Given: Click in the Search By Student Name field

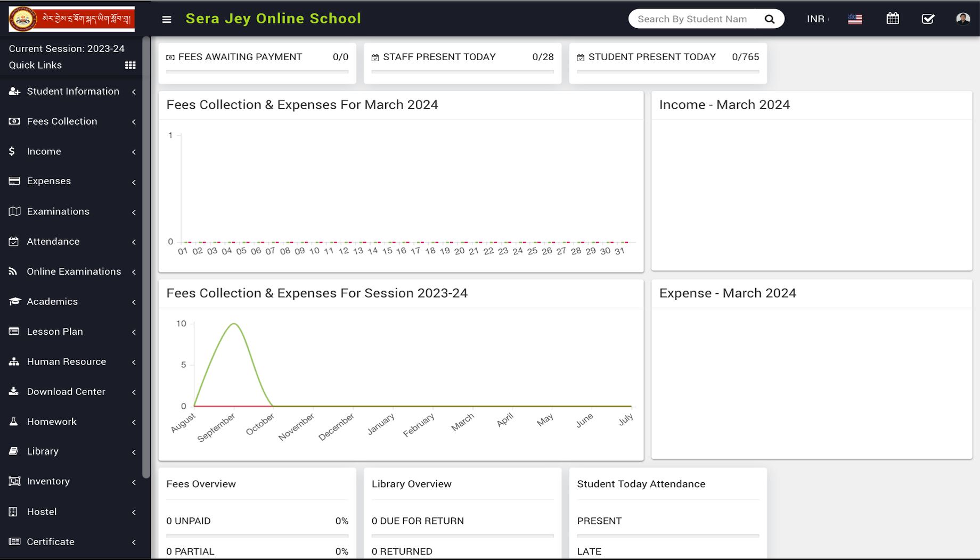Looking at the screenshot, I should pyautogui.click(x=692, y=19).
